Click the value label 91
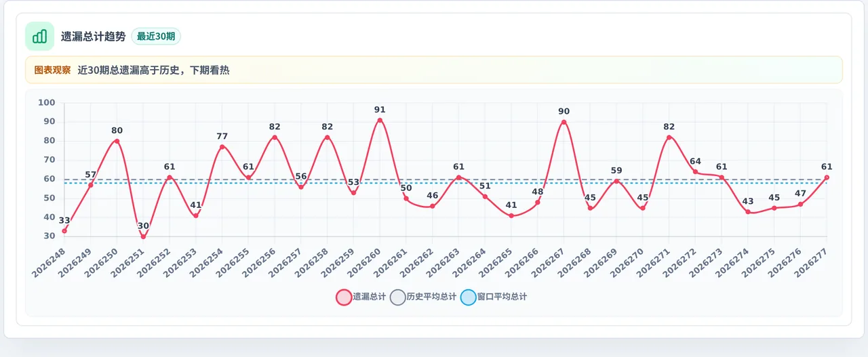The image size is (868, 357). click(x=380, y=110)
